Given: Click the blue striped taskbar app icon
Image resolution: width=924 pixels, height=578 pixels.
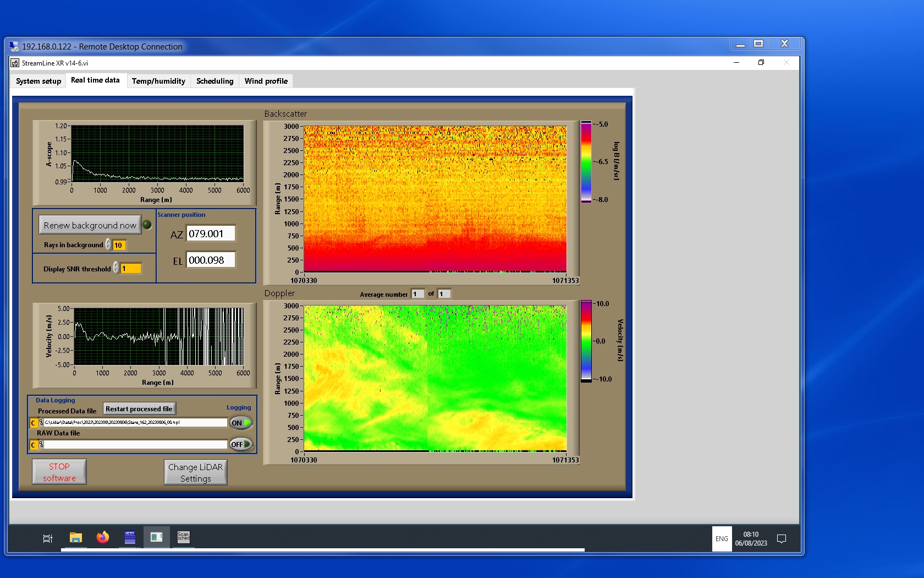Looking at the screenshot, I should (130, 537).
